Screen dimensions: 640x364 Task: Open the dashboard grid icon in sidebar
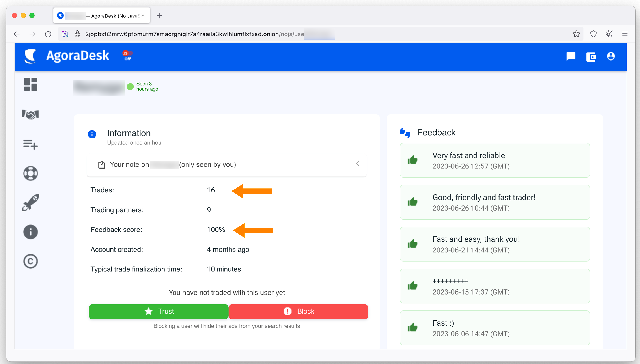click(30, 84)
